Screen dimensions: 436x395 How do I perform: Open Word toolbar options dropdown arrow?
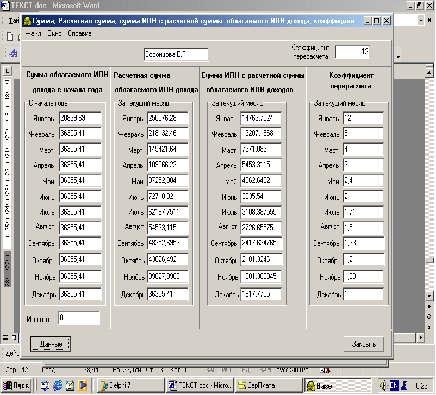(398, 57)
